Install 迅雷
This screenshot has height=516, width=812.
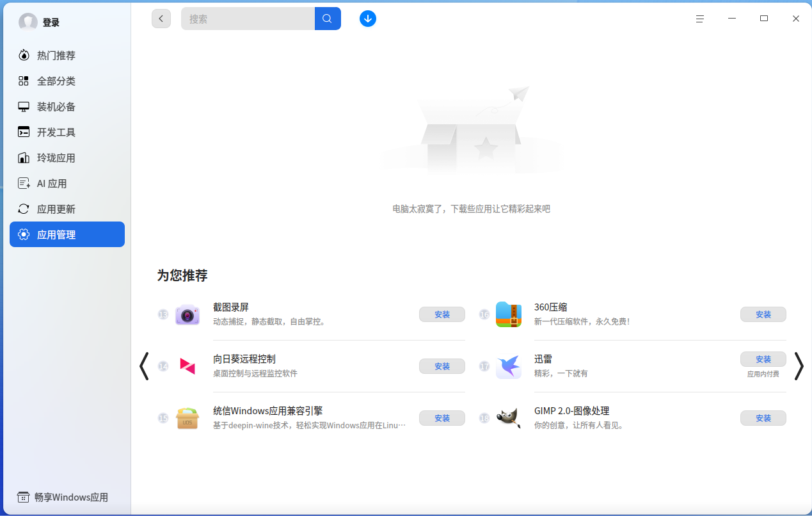pos(763,359)
